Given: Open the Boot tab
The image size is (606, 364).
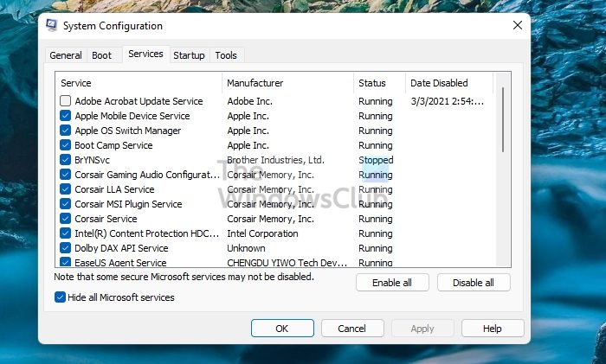Looking at the screenshot, I should pyautogui.click(x=102, y=55).
